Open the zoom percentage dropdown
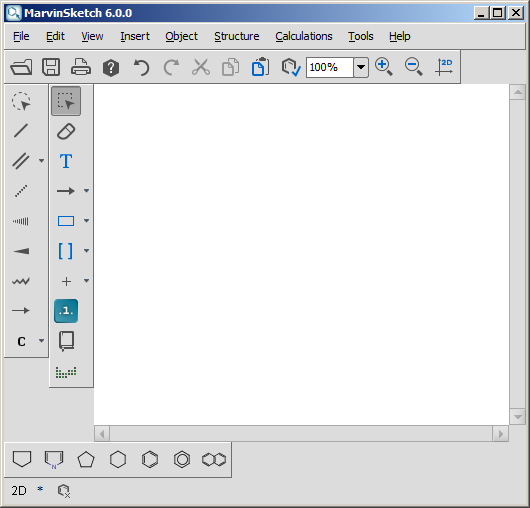 click(x=361, y=67)
